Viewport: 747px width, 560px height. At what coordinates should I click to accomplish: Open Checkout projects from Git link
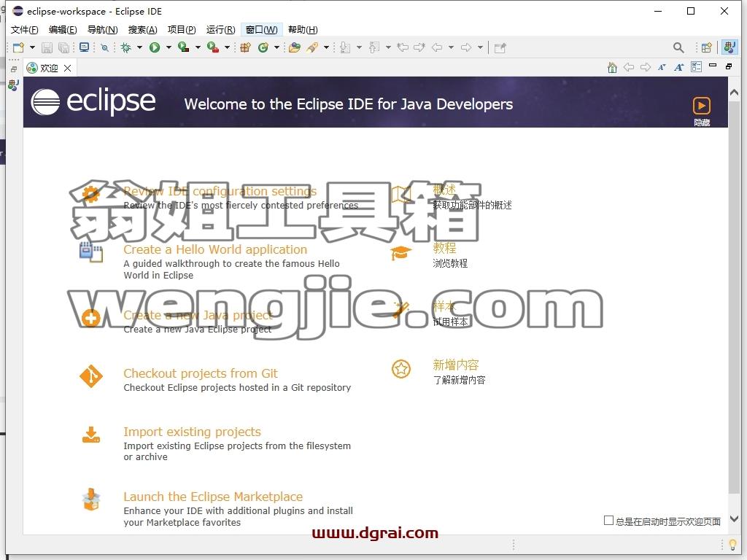click(201, 373)
